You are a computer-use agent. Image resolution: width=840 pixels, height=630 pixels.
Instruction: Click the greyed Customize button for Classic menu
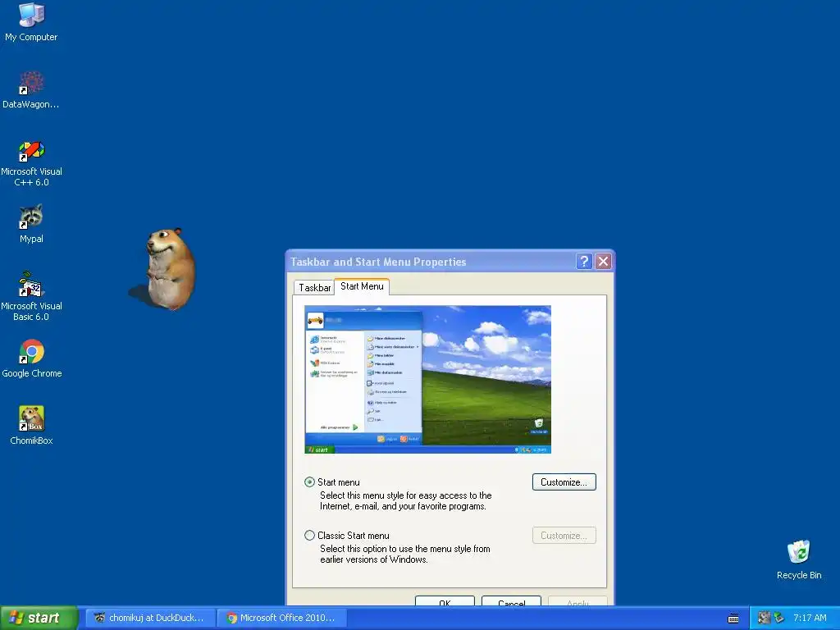click(x=564, y=535)
